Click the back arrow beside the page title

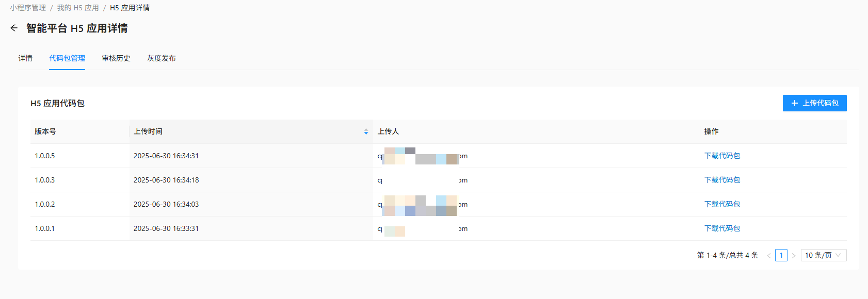point(14,28)
